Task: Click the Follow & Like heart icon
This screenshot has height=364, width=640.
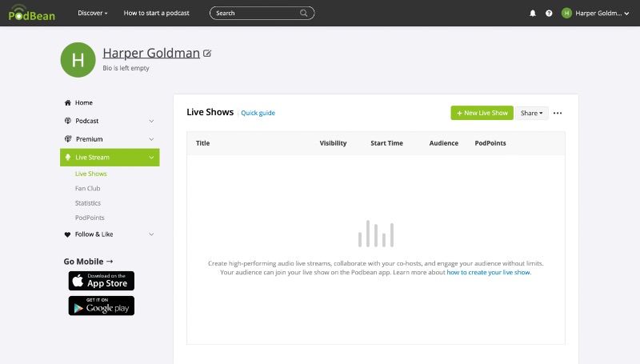Action: point(67,234)
